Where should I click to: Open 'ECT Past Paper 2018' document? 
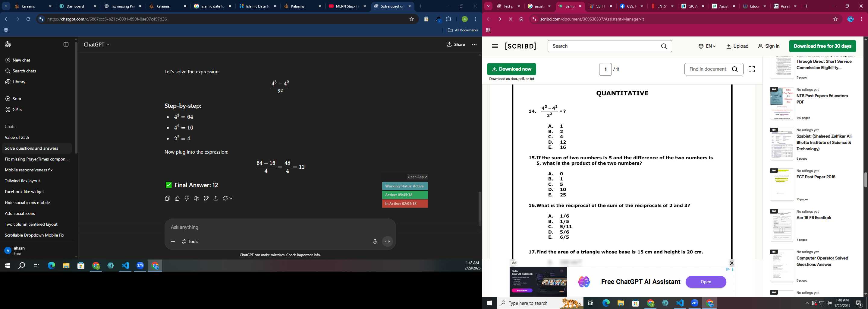816,177
